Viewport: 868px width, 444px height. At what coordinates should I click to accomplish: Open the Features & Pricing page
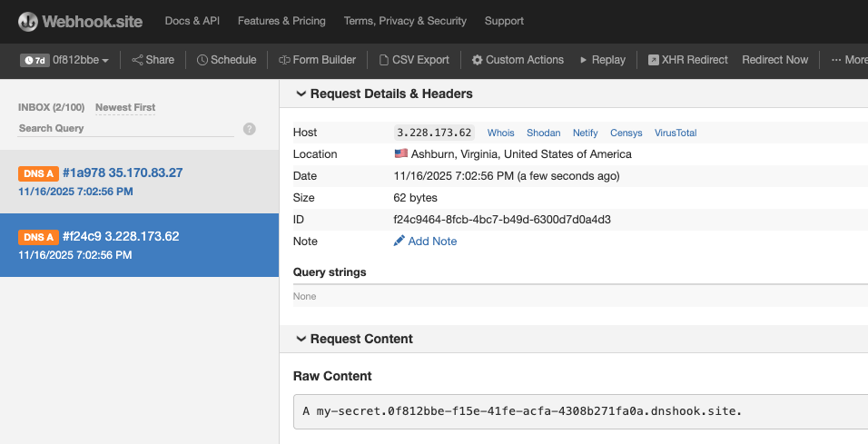pyautogui.click(x=281, y=21)
